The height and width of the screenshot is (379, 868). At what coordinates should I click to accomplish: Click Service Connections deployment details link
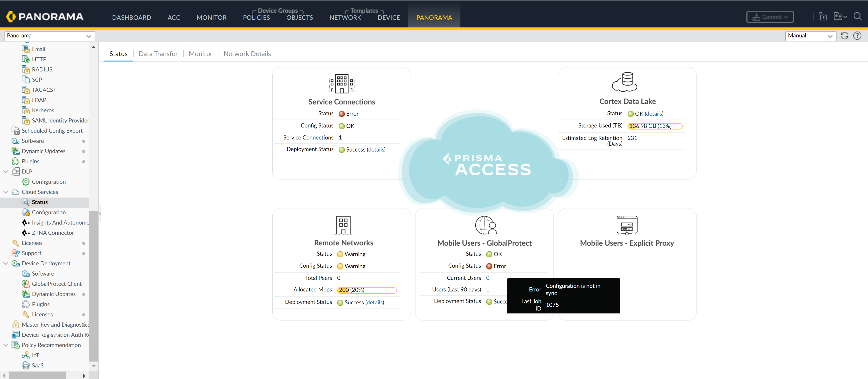click(x=376, y=149)
